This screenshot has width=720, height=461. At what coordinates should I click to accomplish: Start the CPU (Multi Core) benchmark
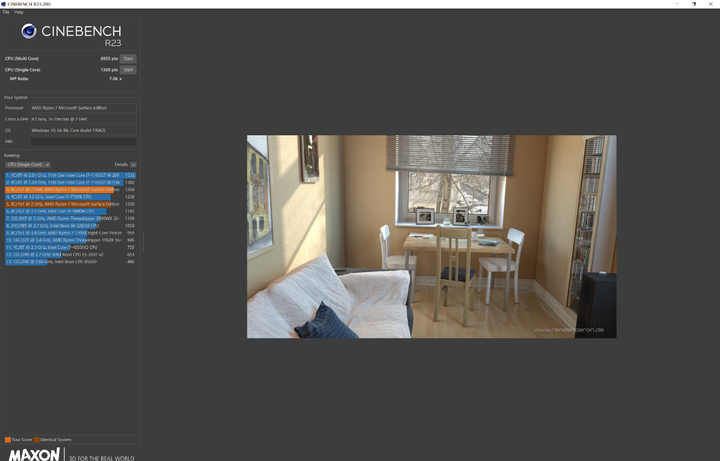pos(128,59)
